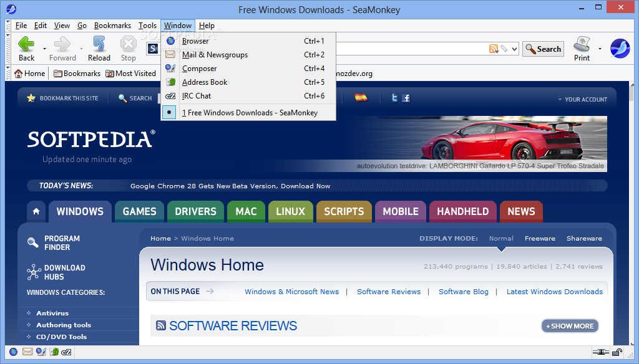Click the Search button next to address bar

point(544,49)
